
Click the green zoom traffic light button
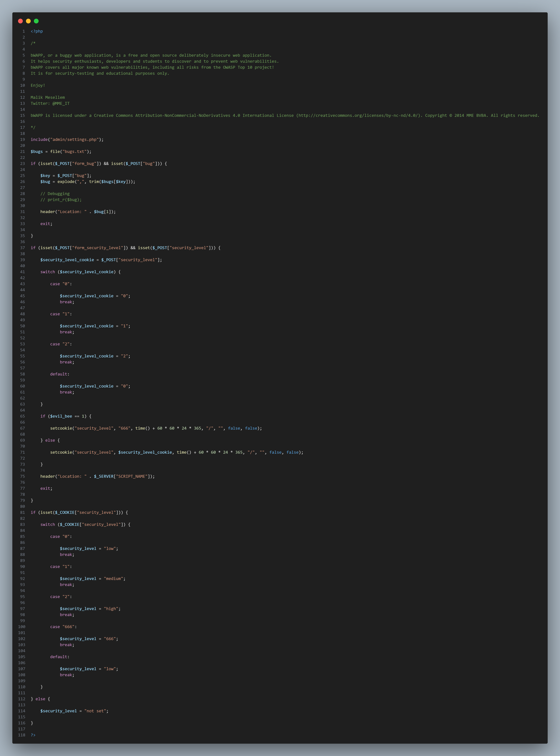[x=36, y=21]
